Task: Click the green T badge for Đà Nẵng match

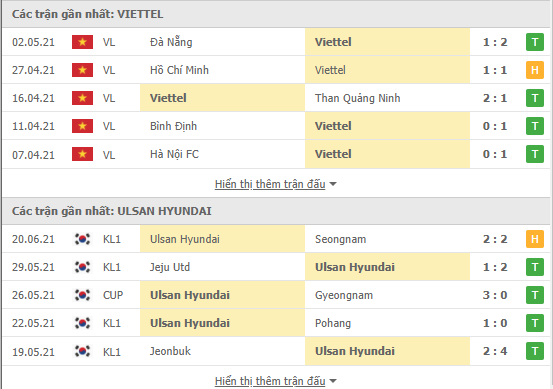Action: click(535, 42)
